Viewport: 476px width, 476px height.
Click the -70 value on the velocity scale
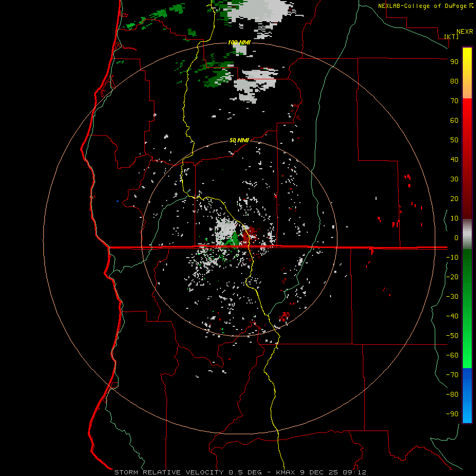coord(452,375)
